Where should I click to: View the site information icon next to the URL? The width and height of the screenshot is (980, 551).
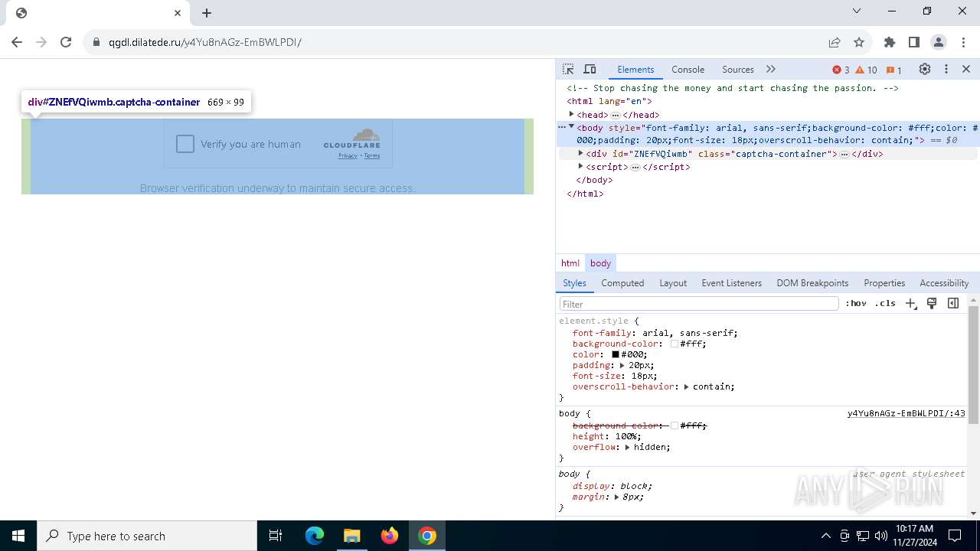pos(96,42)
